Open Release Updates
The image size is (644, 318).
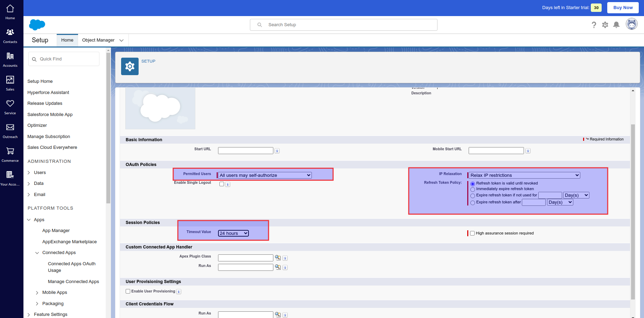point(45,103)
